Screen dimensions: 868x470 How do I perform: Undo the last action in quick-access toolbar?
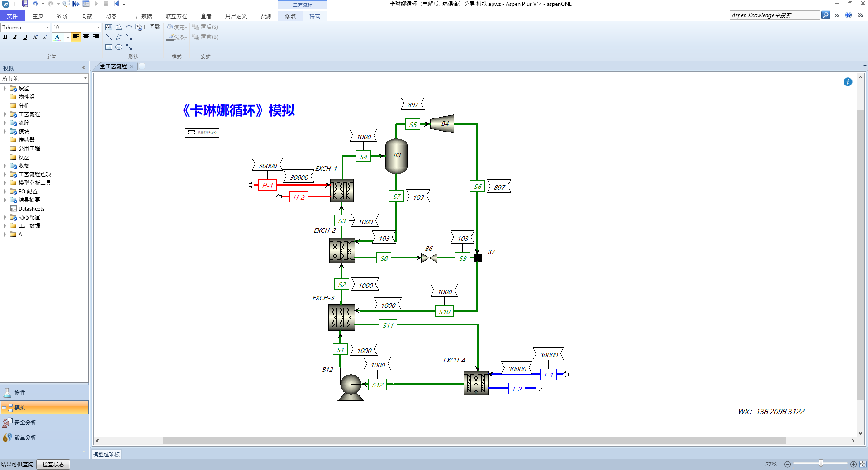pos(35,4)
